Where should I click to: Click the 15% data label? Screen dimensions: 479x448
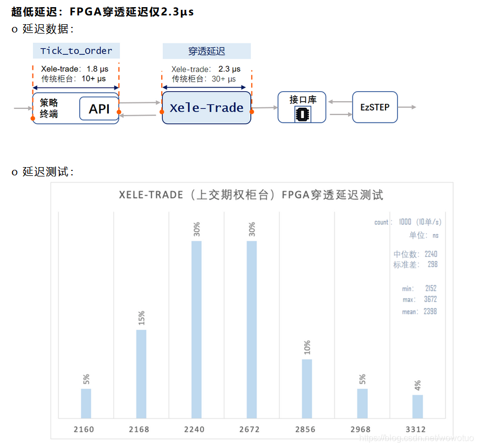(x=141, y=318)
